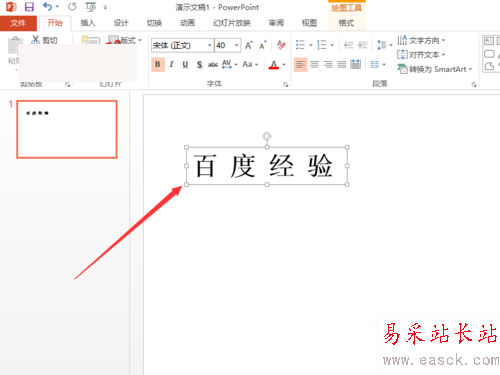Decrease list indent level icon

[x=349, y=45]
